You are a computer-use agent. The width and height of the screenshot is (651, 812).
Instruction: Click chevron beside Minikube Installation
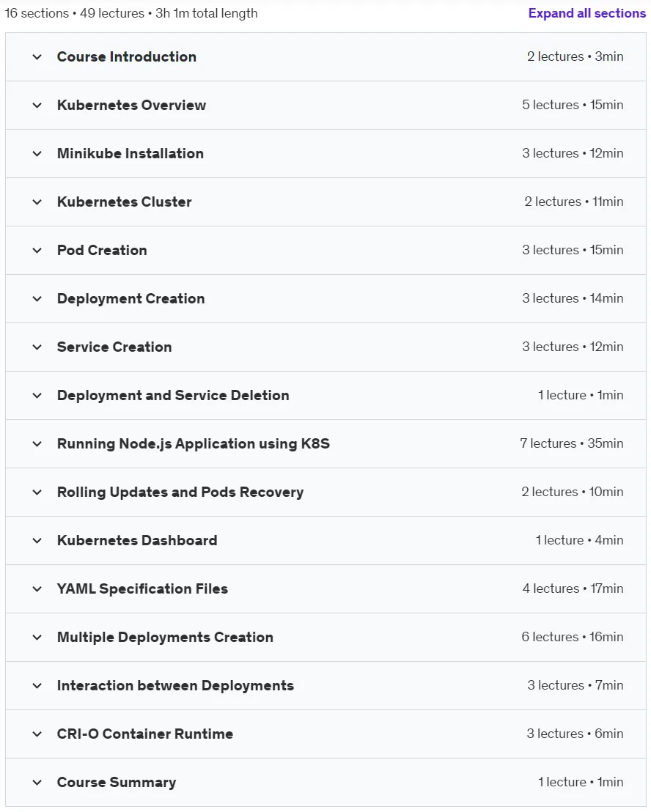37,154
